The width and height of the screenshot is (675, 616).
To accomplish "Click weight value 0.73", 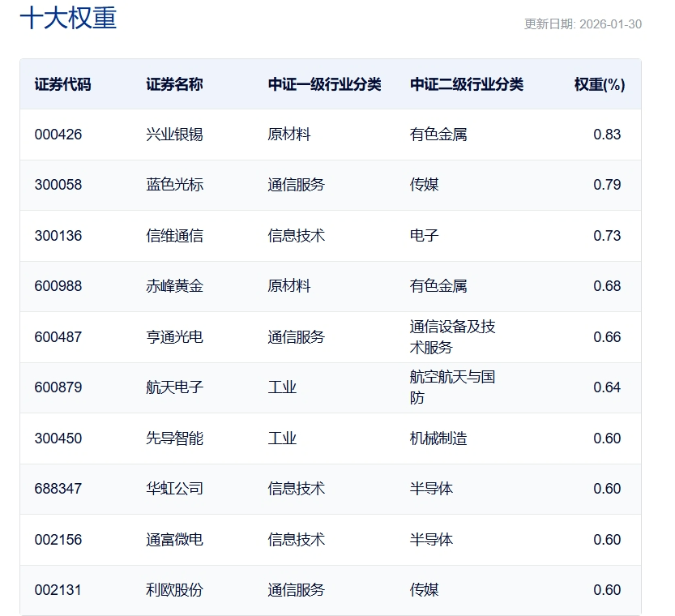I will [x=607, y=236].
